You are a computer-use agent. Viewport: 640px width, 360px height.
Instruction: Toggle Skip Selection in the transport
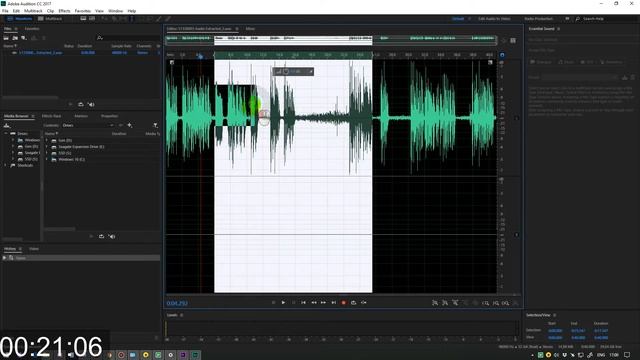point(364,303)
